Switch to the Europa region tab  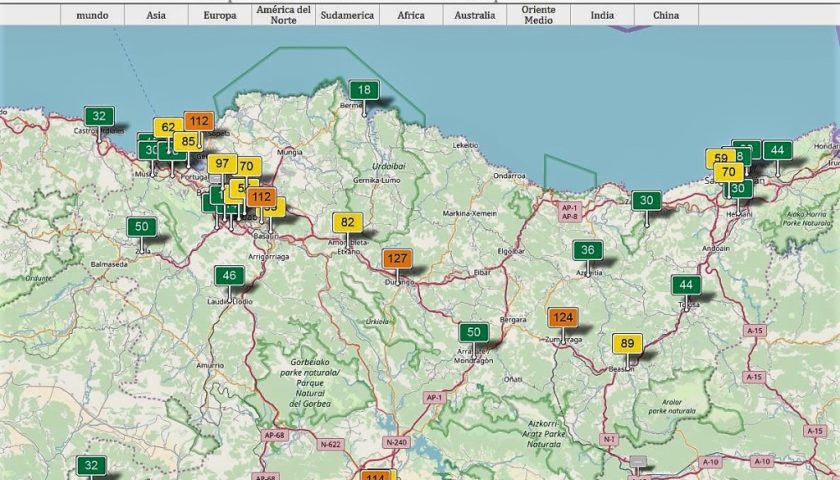click(219, 15)
